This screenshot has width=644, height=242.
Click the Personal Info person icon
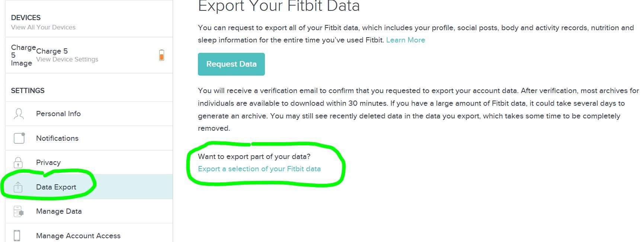coord(19,114)
